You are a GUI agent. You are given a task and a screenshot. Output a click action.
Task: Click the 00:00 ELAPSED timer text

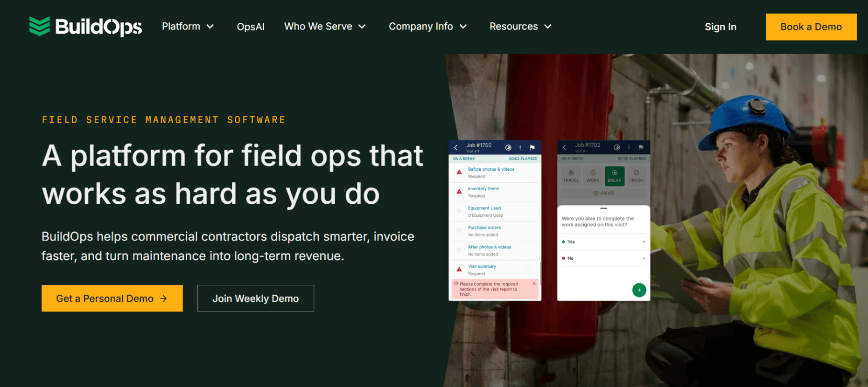tap(632, 159)
